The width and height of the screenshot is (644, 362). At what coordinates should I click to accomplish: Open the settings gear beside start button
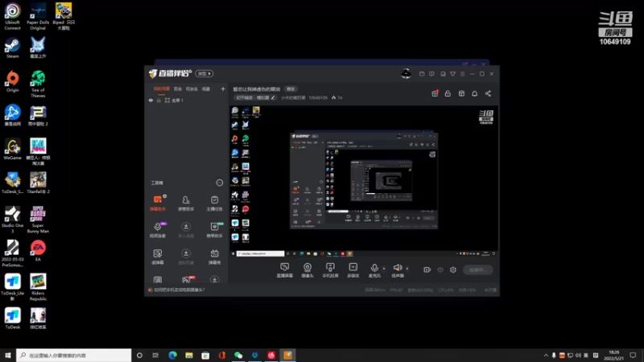[453, 269]
